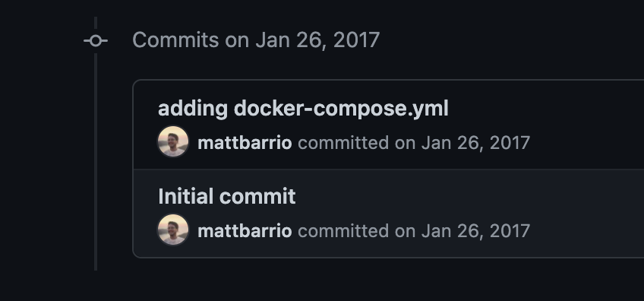Click the 'docker-compose.yml' text in commit title

coord(341,109)
